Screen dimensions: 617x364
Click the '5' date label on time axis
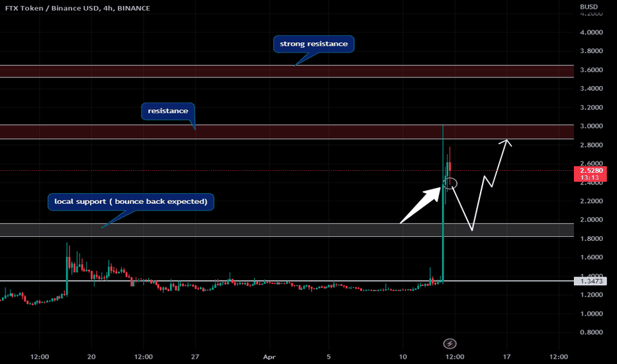pyautogui.click(x=329, y=357)
